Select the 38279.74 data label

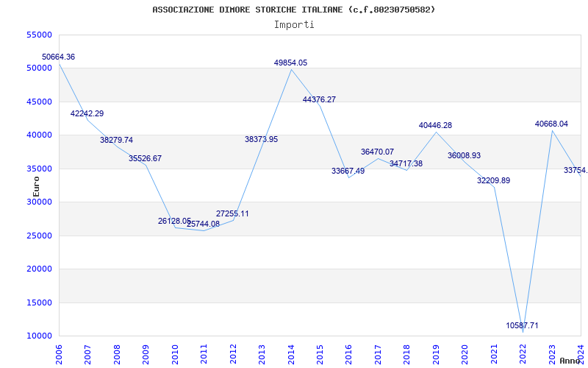[x=116, y=140]
